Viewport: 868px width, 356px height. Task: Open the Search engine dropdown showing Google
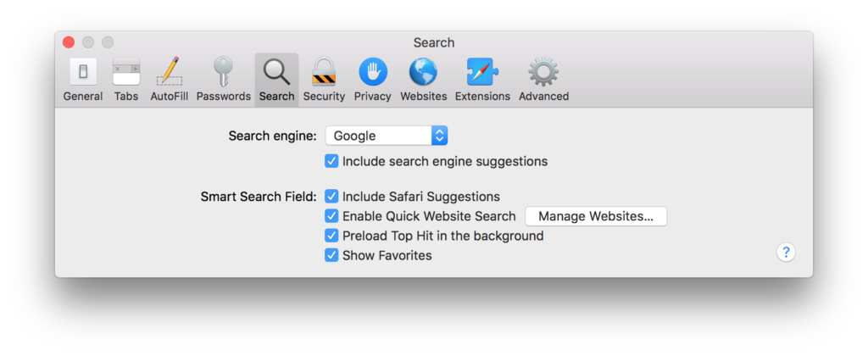pos(387,136)
